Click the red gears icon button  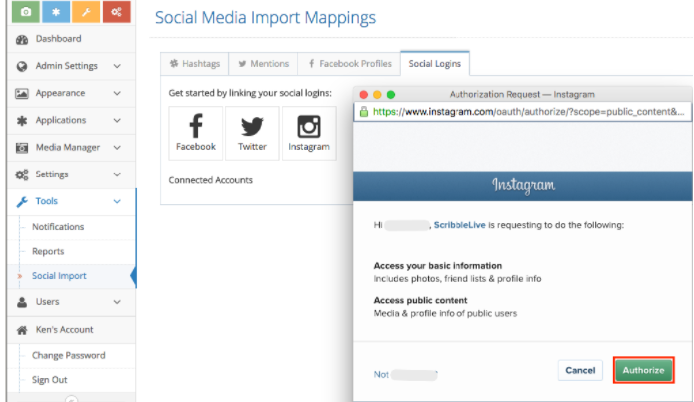pyautogui.click(x=116, y=12)
